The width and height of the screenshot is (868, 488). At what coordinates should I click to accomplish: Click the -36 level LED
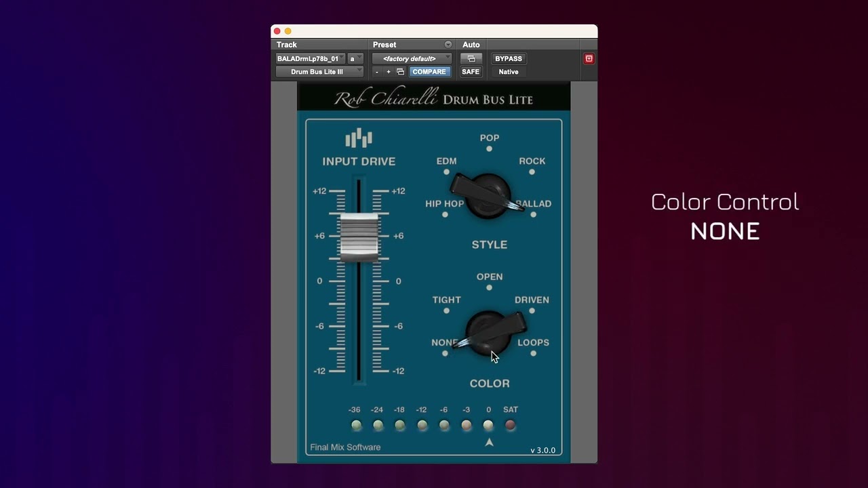click(356, 426)
